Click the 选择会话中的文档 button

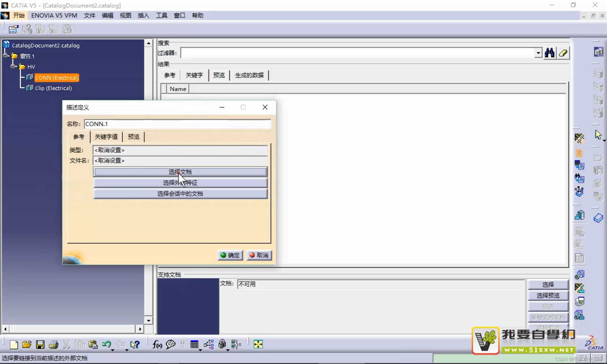click(x=180, y=194)
